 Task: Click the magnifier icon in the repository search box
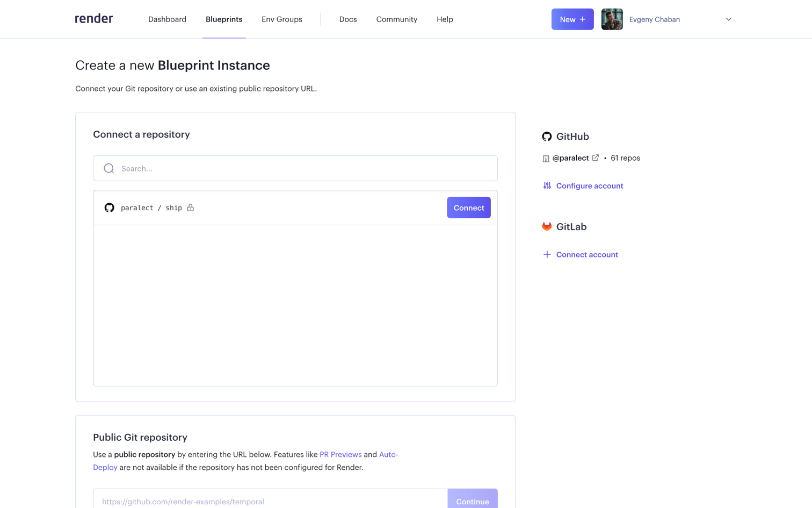click(x=108, y=168)
